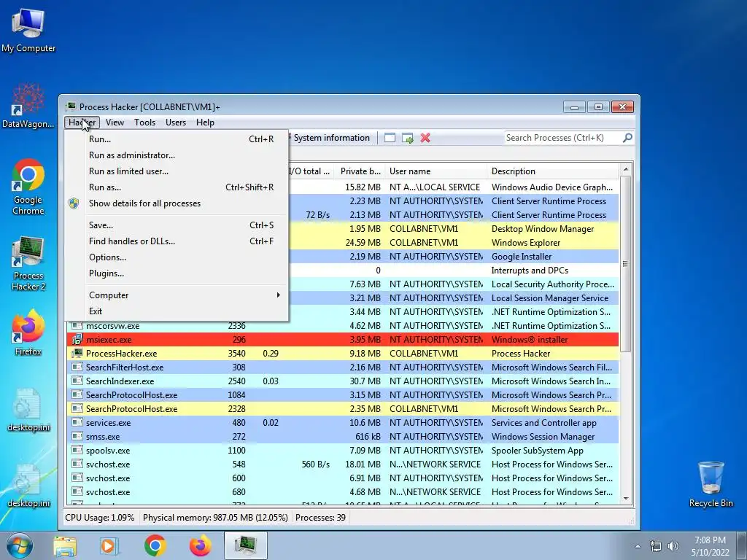This screenshot has width=747, height=560.
Task: Sort by the Private bytes column header
Action: click(360, 171)
